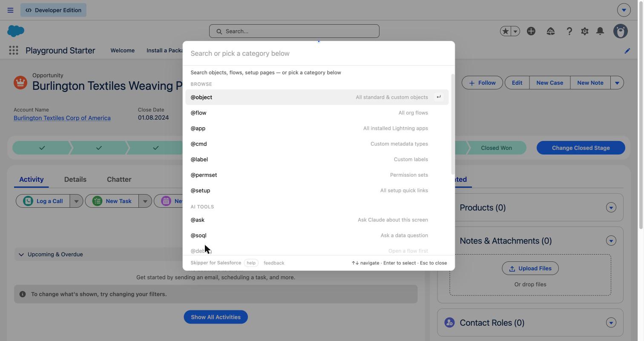This screenshot has height=341, width=644.
Task: Click the Developer Edition badge
Action: pos(53,10)
